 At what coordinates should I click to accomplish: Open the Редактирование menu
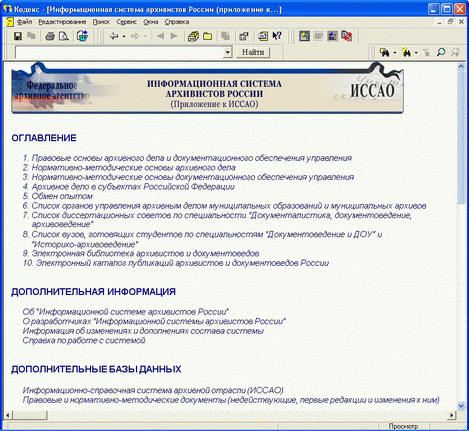pos(62,22)
